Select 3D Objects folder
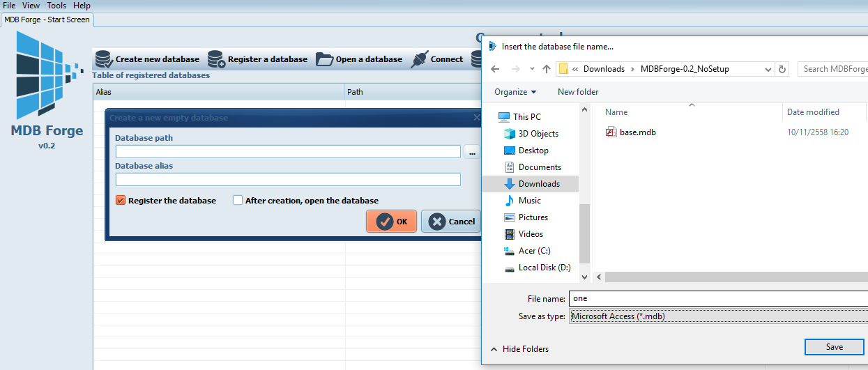 click(x=538, y=134)
